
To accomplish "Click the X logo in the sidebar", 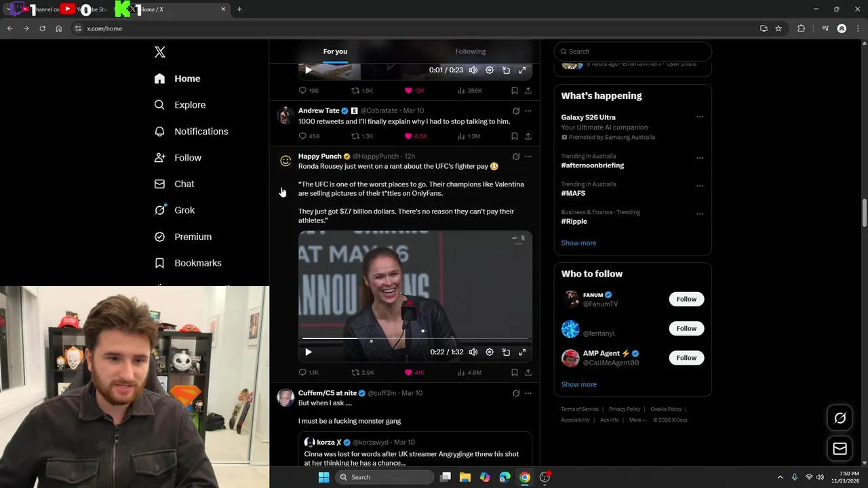I will [x=160, y=52].
